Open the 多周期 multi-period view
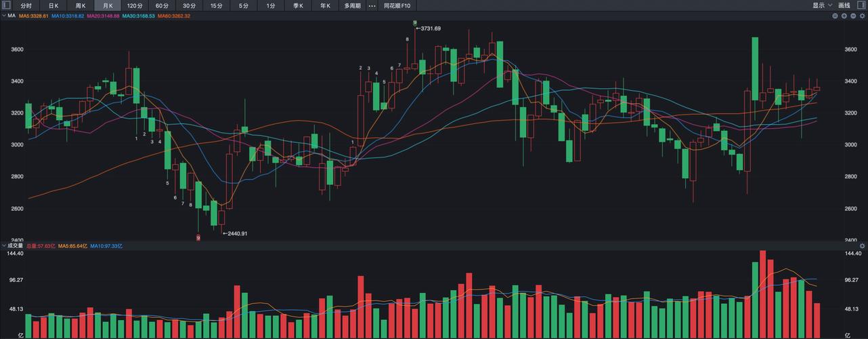Viewport: 868px width, 339px height. (352, 5)
